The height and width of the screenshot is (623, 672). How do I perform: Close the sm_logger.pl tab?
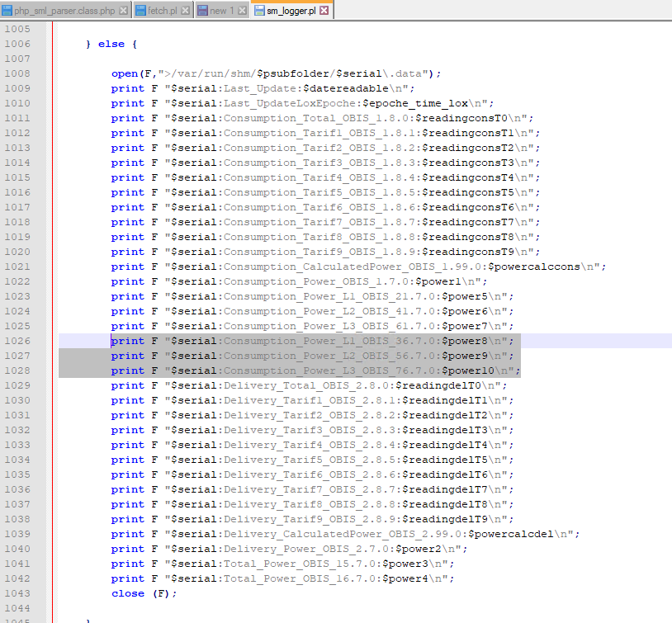324,11
